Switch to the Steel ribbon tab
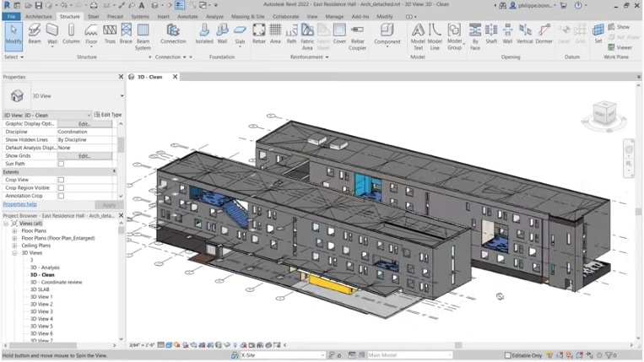Viewport: 644px width, 362px height. (x=93, y=16)
